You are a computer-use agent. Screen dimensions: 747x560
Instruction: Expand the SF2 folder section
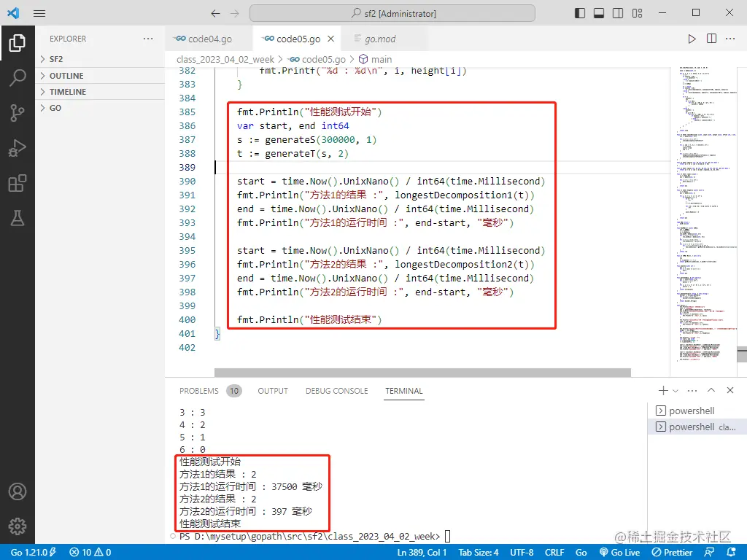point(100,59)
